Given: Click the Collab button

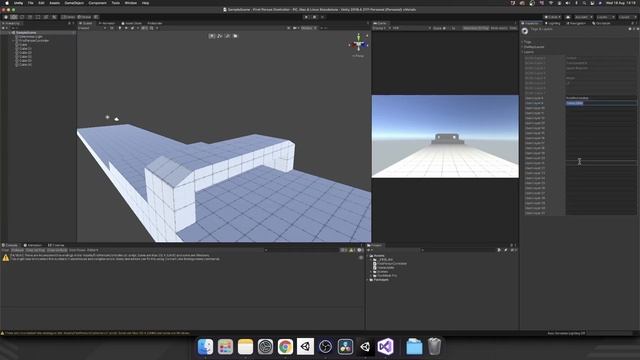Looking at the screenshot, I should pyautogui.click(x=552, y=17).
